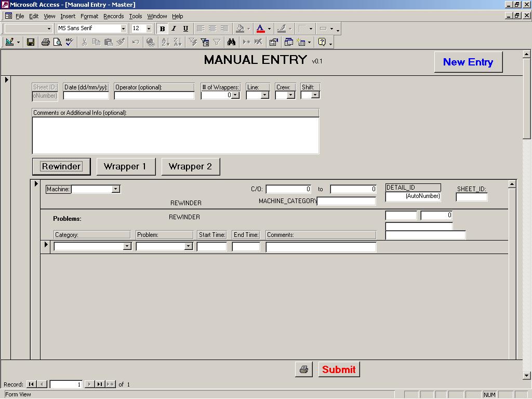532x399 pixels.
Task: Expand the Crew dropdown
Action: (x=291, y=96)
